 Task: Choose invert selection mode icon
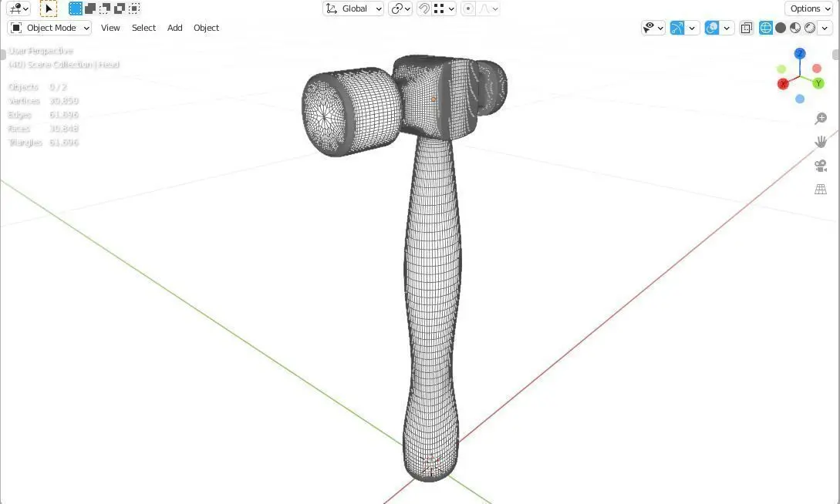(x=120, y=8)
